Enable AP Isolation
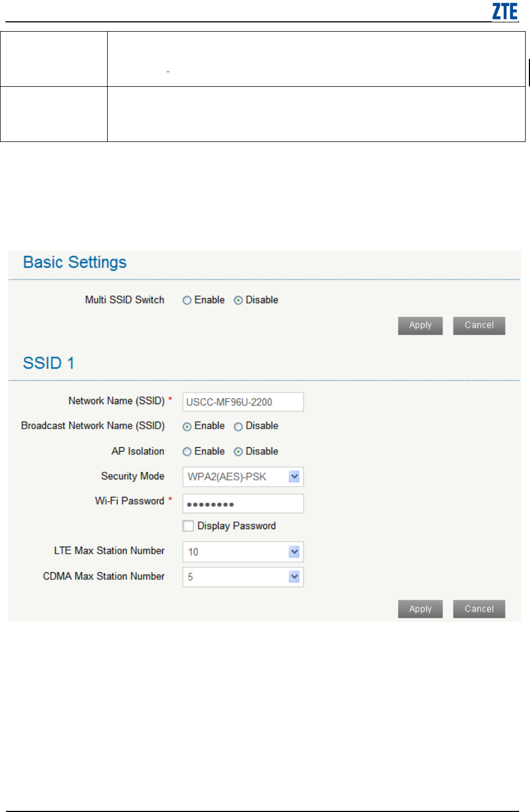Image resolution: width=530 pixels, height=812 pixels. point(187,452)
